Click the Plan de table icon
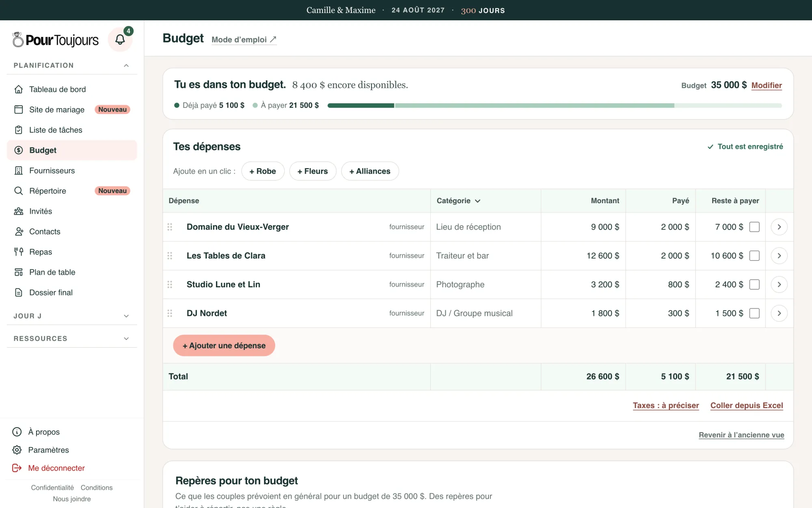 [19, 272]
